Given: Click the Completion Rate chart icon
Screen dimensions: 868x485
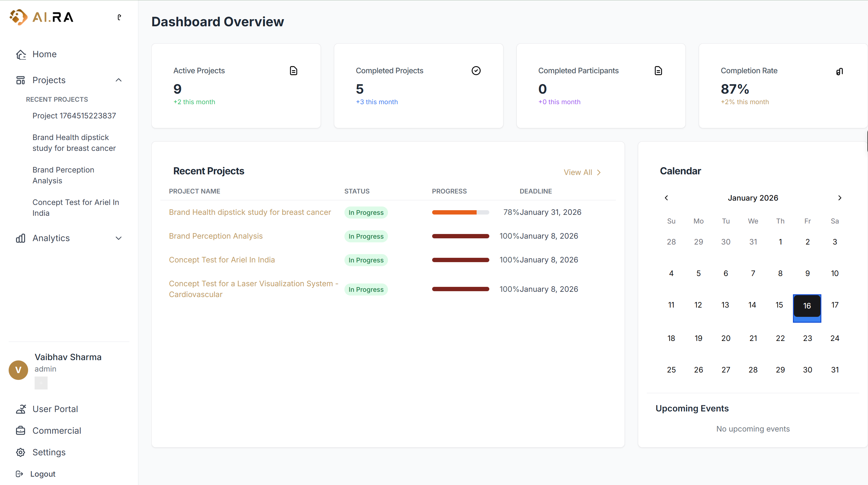Looking at the screenshot, I should point(839,71).
